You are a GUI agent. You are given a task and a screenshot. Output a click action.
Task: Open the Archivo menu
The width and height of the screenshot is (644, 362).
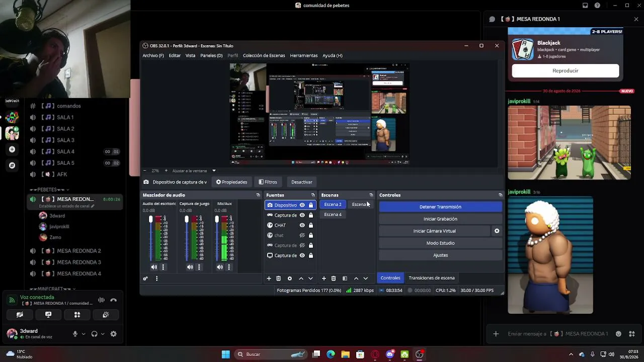coord(153,55)
